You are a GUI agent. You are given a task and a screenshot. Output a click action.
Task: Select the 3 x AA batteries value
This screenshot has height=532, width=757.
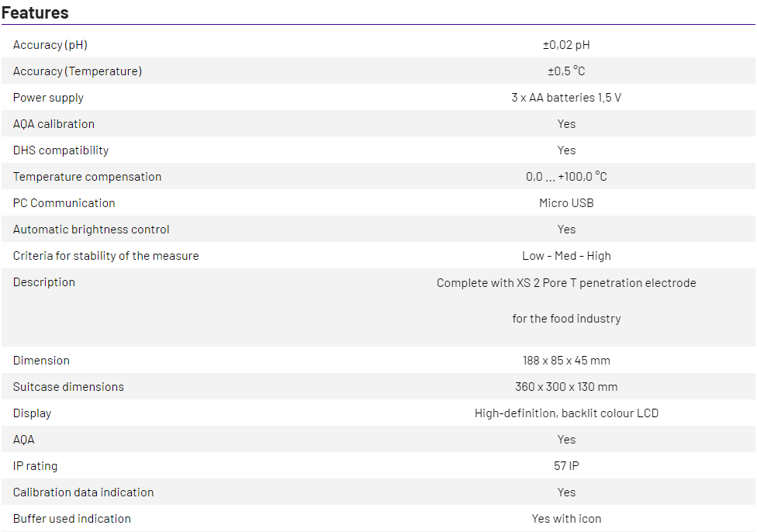(566, 98)
